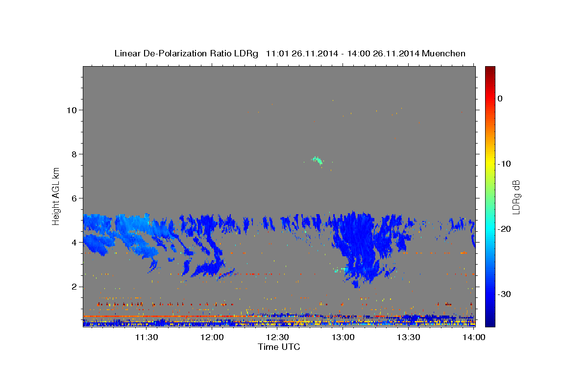588x392 pixels.
Task: Click the colorbar value label -10
Action: tap(504, 164)
